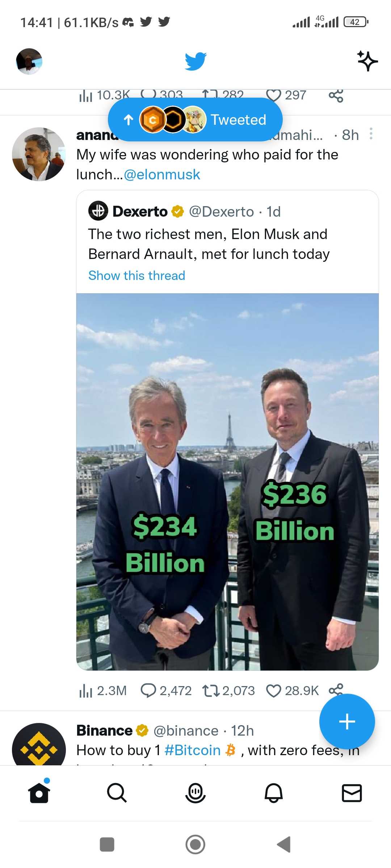391x868 pixels.
Task: Open quoted Dexerto tweet header
Action: [185, 212]
